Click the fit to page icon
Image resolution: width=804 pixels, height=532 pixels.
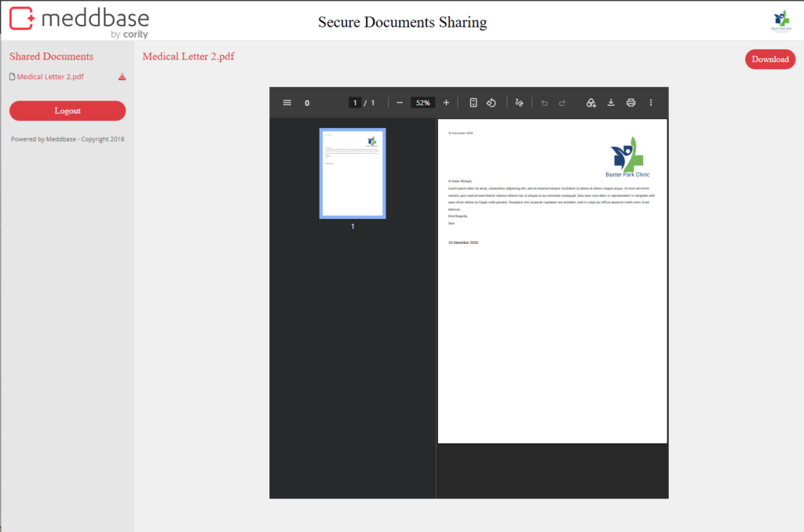473,103
